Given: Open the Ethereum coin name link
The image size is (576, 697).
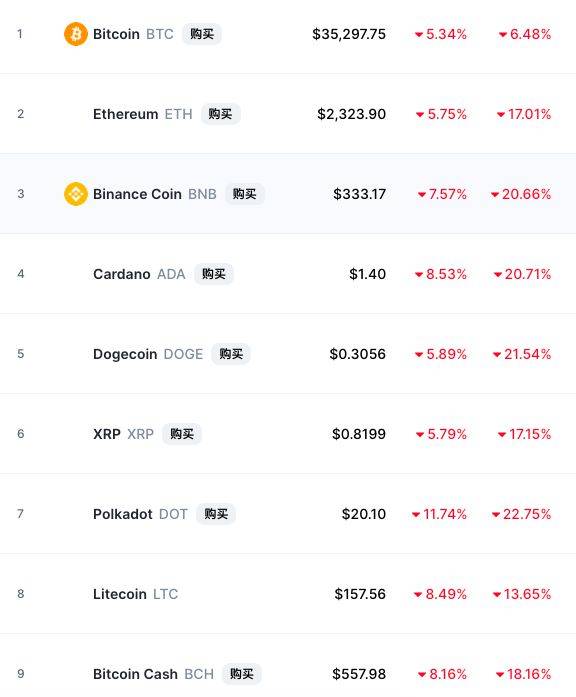Looking at the screenshot, I should pyautogui.click(x=125, y=114).
